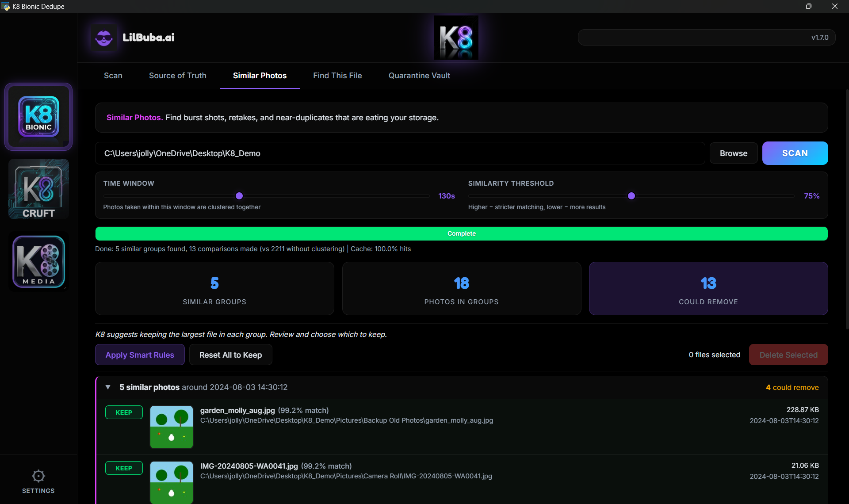Reset All to Keep
This screenshot has height=504, width=849.
click(x=230, y=355)
